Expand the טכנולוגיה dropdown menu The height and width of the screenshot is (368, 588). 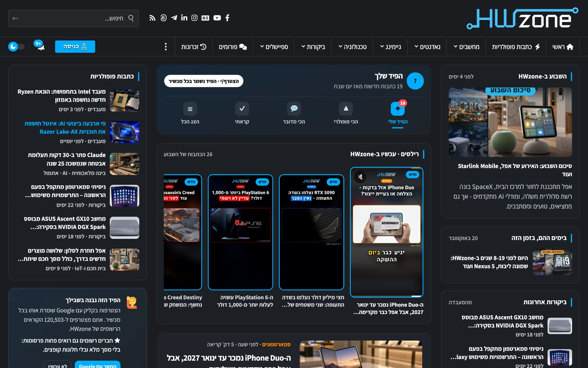point(353,47)
